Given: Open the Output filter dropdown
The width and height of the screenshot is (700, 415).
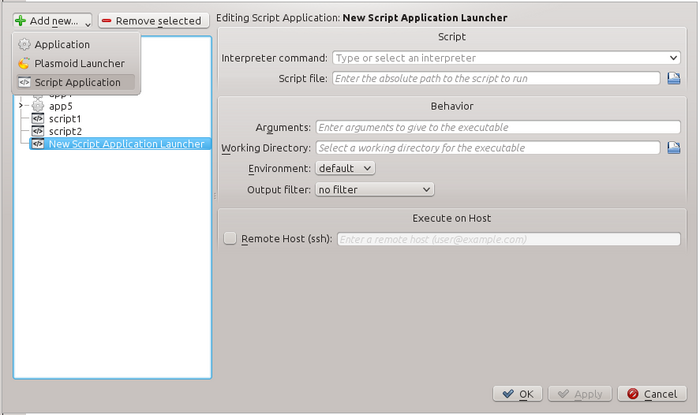Looking at the screenshot, I should (x=374, y=188).
